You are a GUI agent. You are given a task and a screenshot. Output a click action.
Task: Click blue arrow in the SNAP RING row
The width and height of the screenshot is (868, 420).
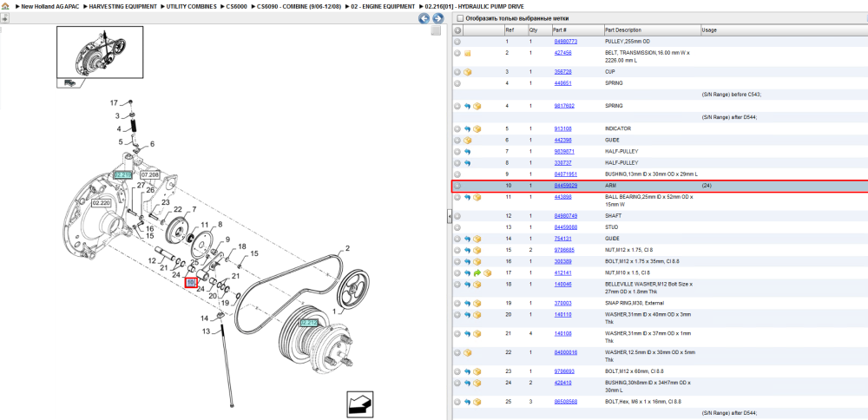click(467, 303)
